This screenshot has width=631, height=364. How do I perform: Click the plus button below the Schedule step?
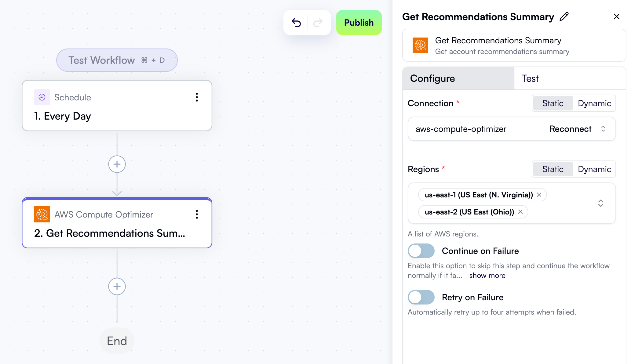[x=117, y=164]
